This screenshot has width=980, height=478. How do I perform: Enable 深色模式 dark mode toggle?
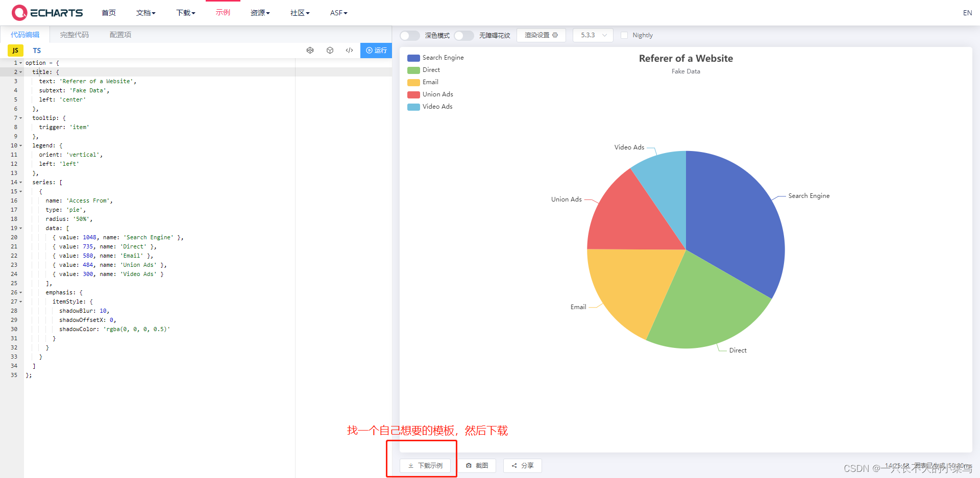[409, 35]
